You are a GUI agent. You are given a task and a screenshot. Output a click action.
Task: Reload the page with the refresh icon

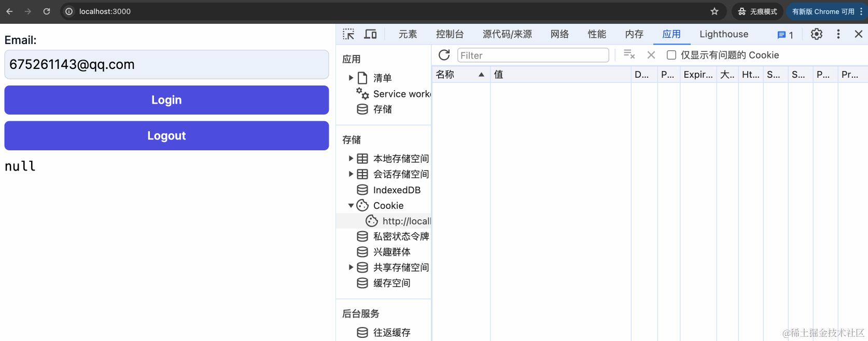click(x=47, y=11)
